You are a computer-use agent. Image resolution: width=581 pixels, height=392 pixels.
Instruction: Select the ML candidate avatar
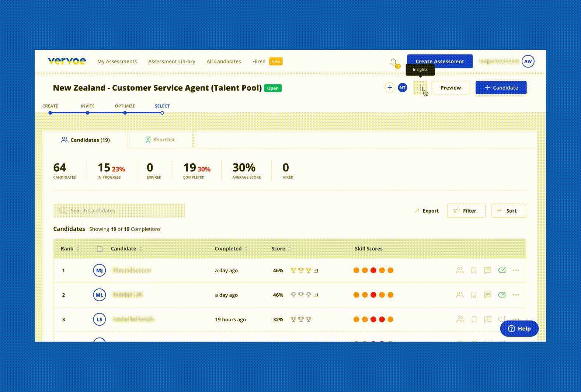click(100, 295)
